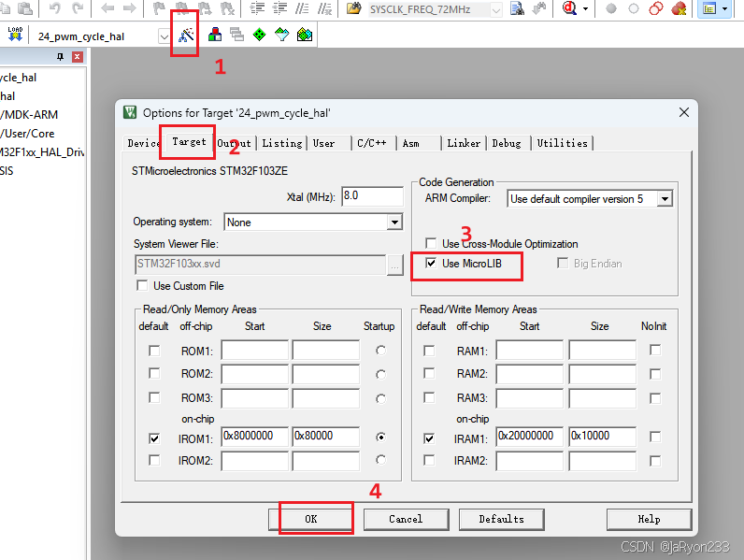This screenshot has width=744, height=560.
Task: Click the Find document-search icon
Action: pos(517,8)
